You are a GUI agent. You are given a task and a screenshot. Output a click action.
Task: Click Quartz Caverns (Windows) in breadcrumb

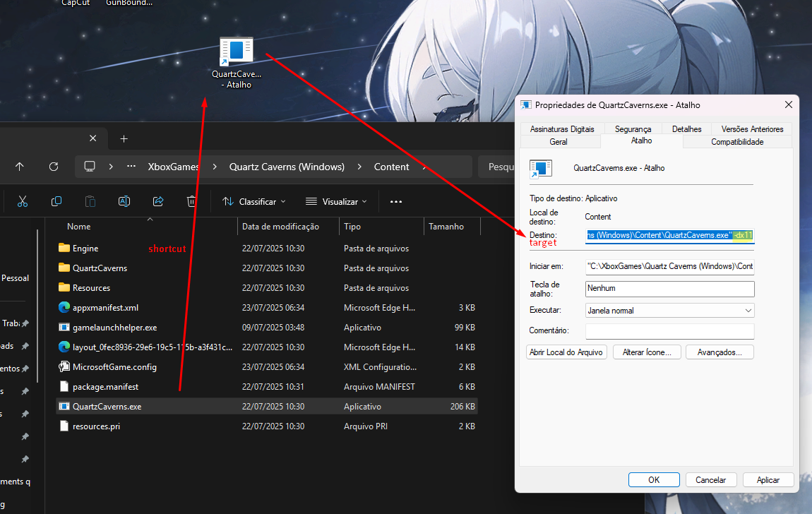coord(287,167)
